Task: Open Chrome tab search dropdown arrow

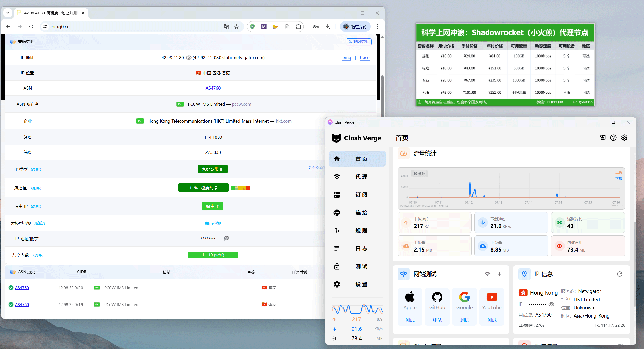Action: coord(8,13)
